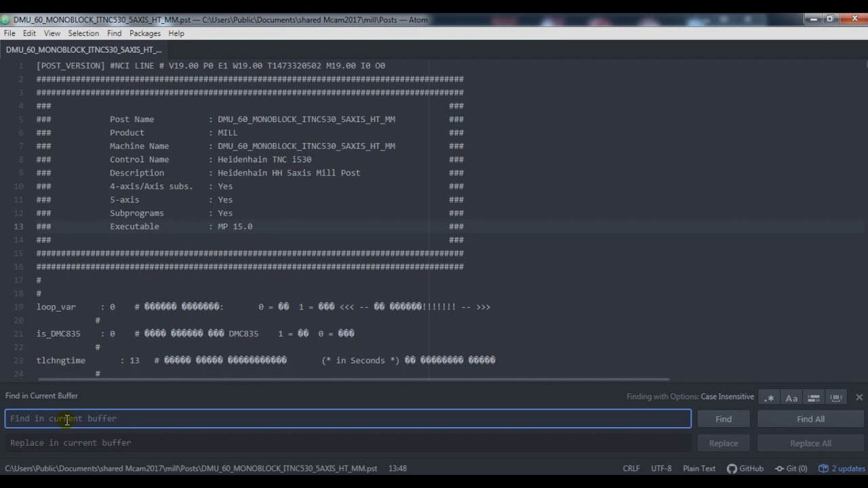Open the 2 updates package notice
This screenshot has height=488, width=868.
(x=842, y=468)
